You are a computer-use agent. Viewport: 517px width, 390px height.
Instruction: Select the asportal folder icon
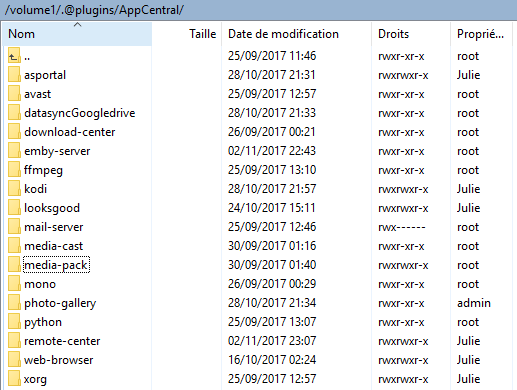tap(14, 74)
